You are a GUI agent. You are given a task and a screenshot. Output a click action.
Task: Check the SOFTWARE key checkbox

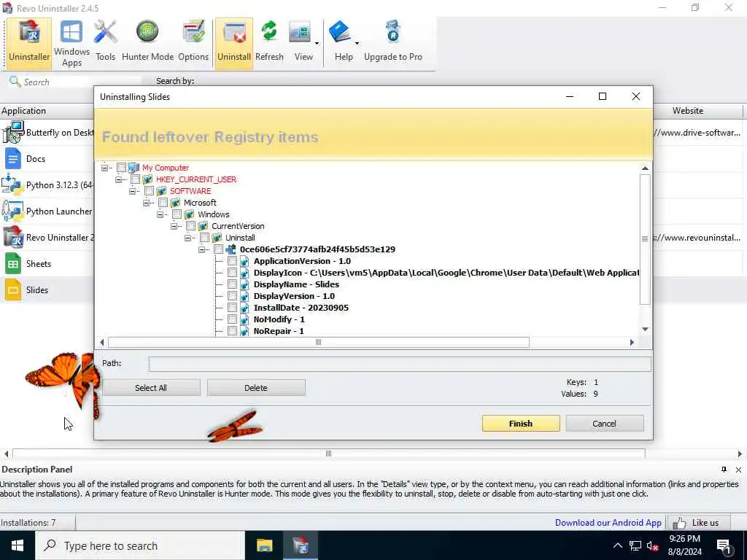pyautogui.click(x=149, y=191)
